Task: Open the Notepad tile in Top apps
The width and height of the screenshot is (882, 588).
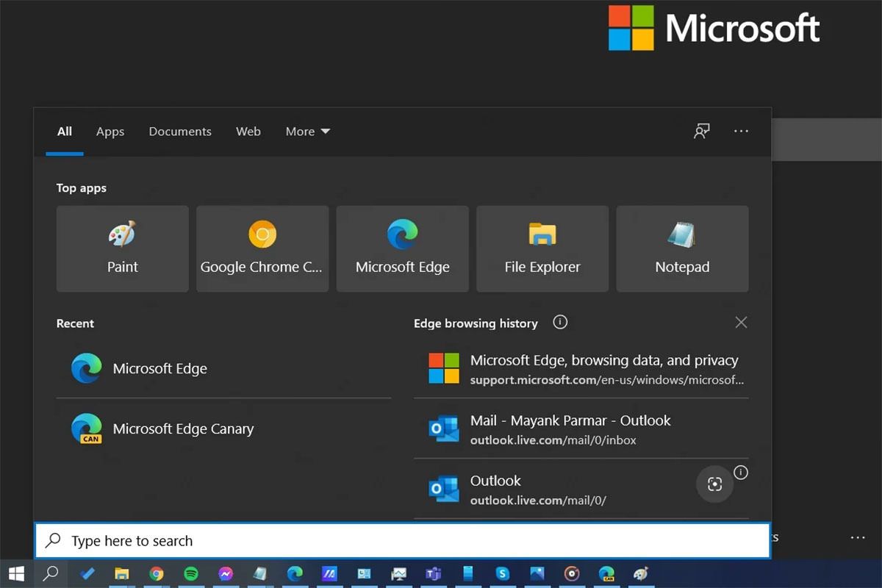Action: coord(682,248)
